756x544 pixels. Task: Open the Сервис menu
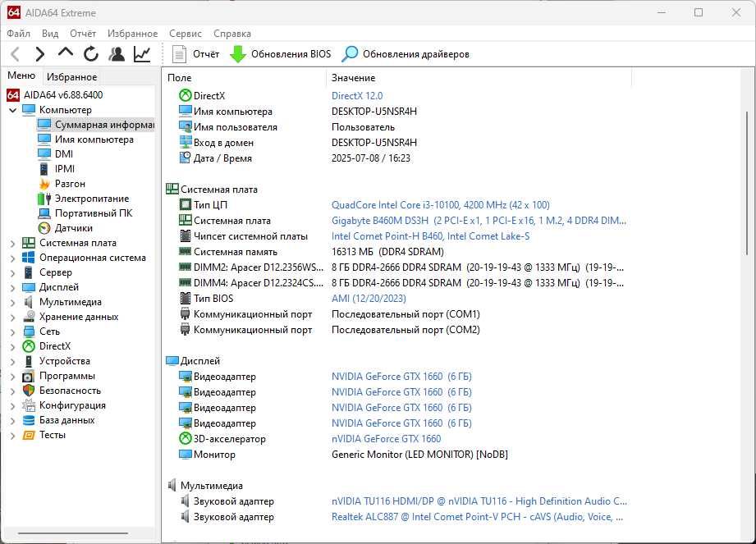click(186, 34)
